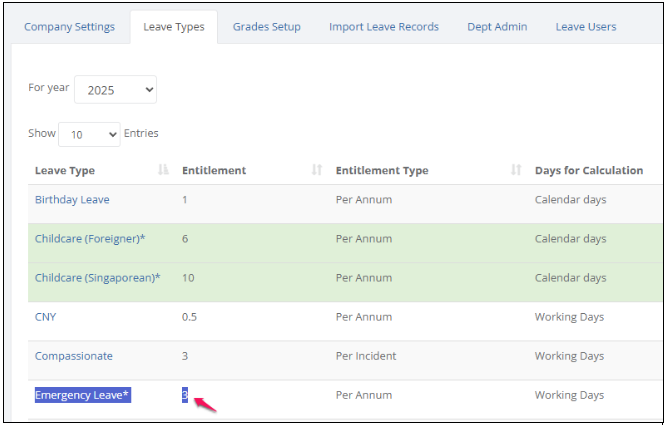Image resolution: width=667 pixels, height=425 pixels.
Task: Click the CNY leave type link
Action: [45, 317]
